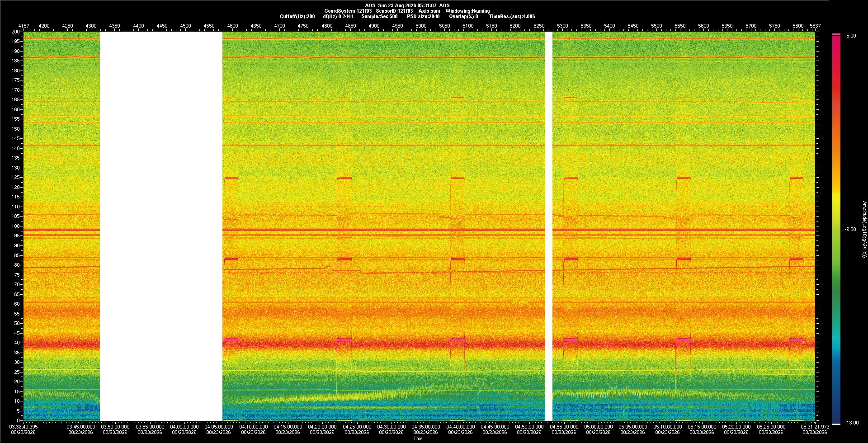Select the 05:31:21.976 end time label
Image resolution: width=868 pixels, height=443 pixels.
[x=815, y=427]
